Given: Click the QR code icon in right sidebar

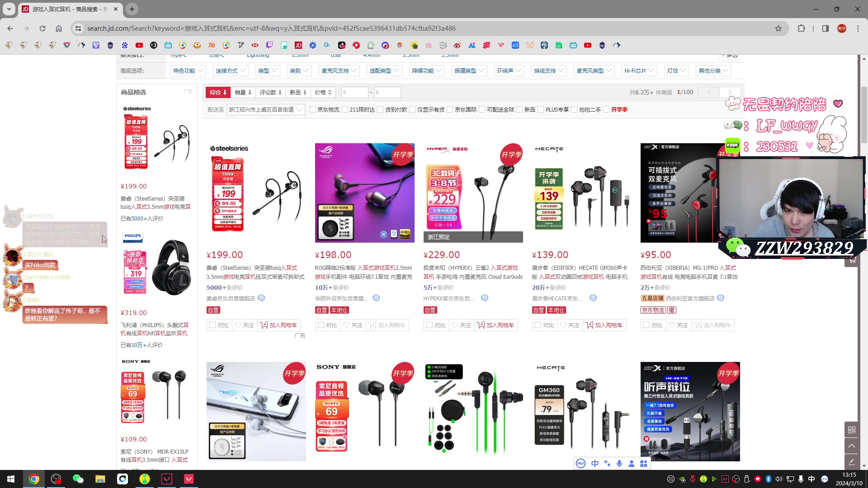Looking at the screenshot, I should pos(851,430).
